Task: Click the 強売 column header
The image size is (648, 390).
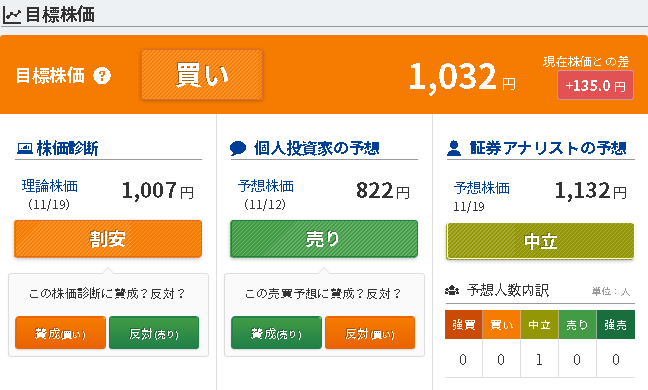Action: [615, 325]
